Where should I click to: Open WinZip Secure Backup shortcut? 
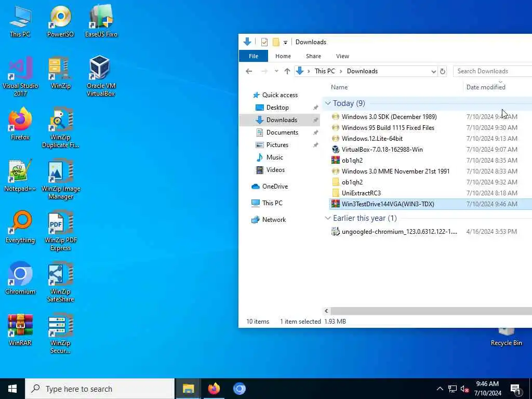click(60, 334)
